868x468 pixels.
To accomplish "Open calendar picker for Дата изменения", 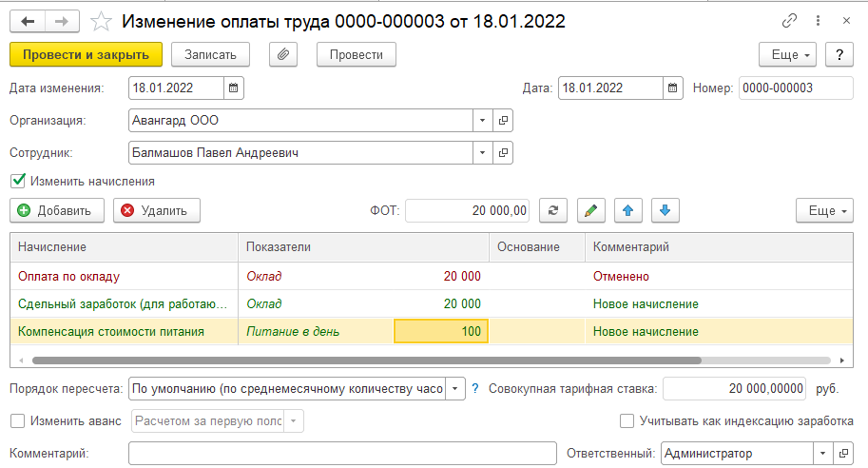I will 235,88.
